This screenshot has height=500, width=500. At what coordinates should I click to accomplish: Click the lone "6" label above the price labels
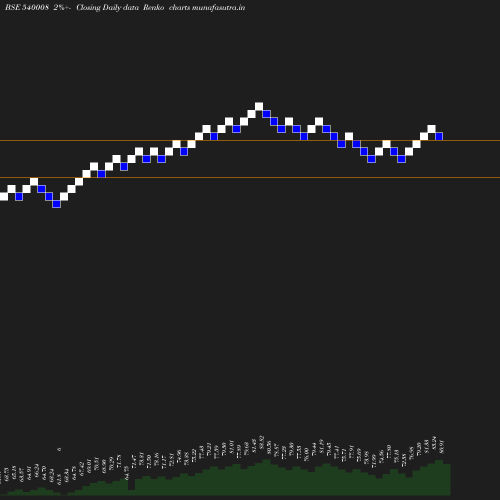(x=59, y=449)
